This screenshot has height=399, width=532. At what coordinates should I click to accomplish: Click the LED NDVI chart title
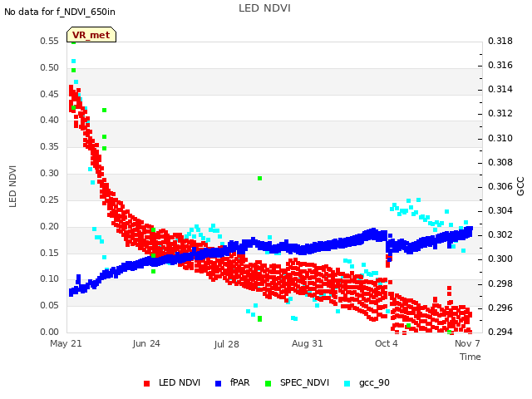(264, 8)
